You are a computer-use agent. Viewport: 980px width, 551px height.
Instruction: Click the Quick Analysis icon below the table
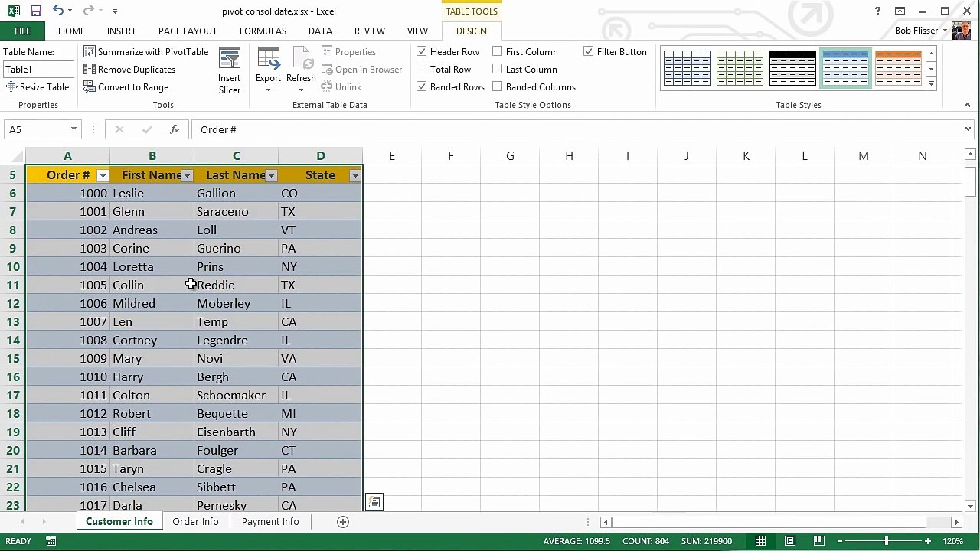tap(374, 502)
